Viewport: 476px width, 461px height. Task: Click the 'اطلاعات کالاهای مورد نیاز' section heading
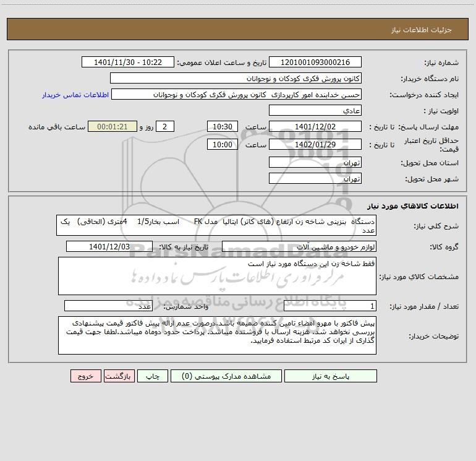coord(413,206)
